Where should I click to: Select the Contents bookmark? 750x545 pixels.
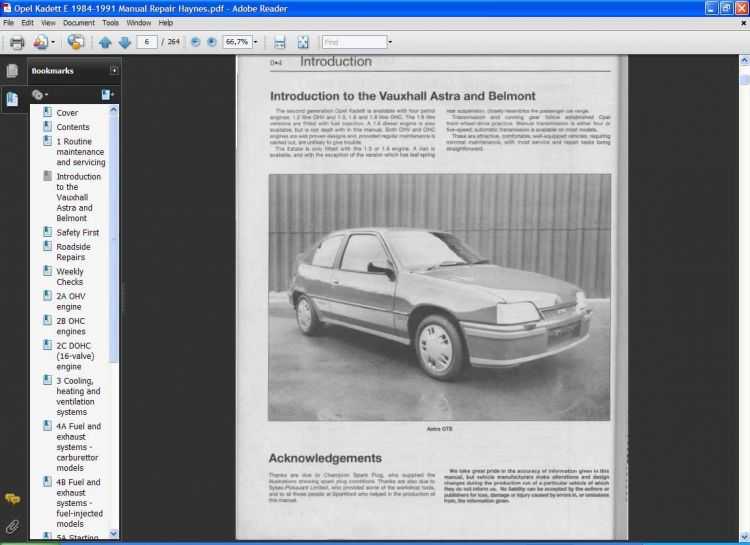[73, 127]
